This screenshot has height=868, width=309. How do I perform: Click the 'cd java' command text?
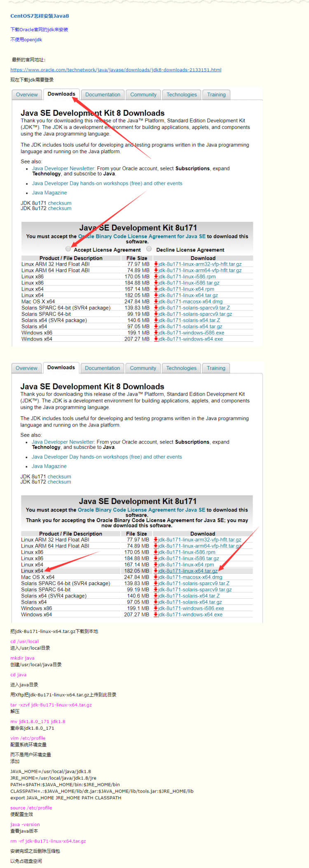coord(19,675)
